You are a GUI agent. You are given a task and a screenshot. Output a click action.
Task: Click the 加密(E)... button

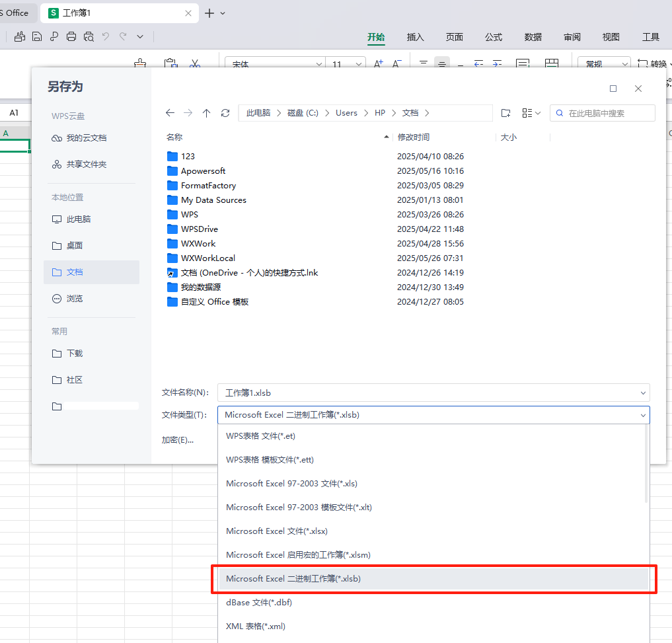pos(178,440)
